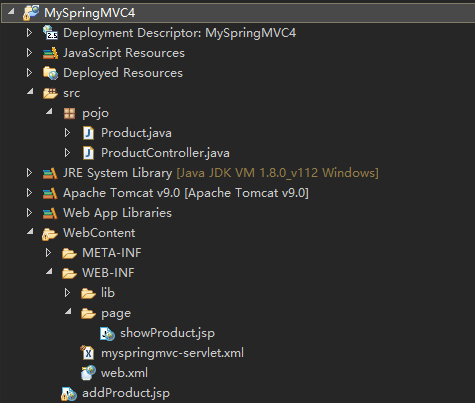Expand the Deployed Resources node
This screenshot has width=475, height=403.
coord(29,73)
